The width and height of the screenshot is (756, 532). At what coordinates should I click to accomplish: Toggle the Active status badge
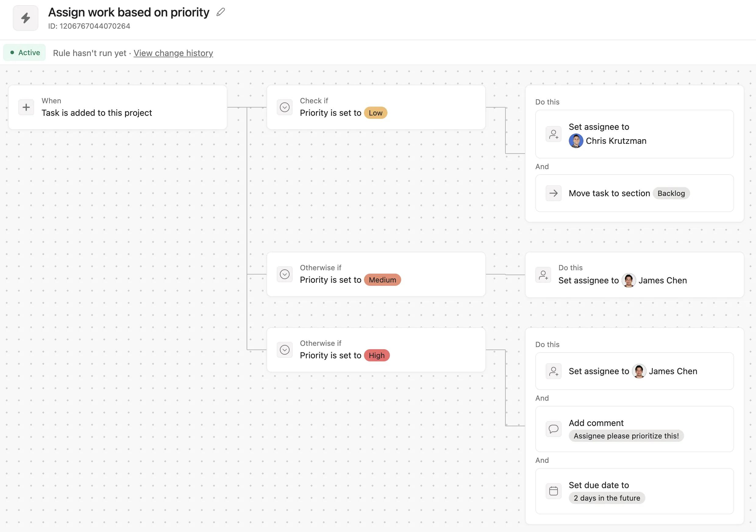pos(25,53)
